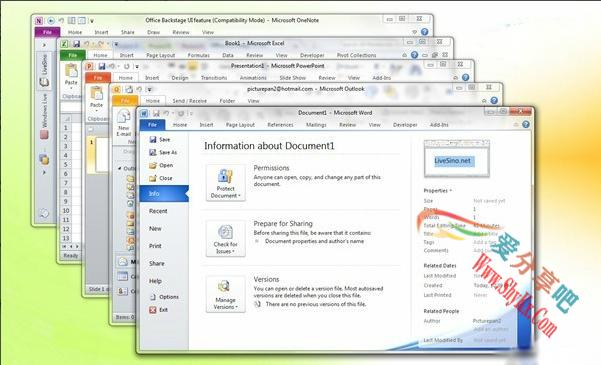Click the OneNote app icon in title bar
The width and height of the screenshot is (601, 365).
coord(39,21)
